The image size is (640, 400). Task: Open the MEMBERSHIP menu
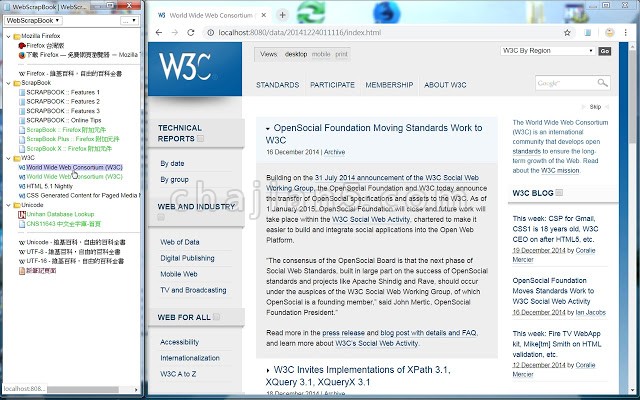[x=389, y=85]
